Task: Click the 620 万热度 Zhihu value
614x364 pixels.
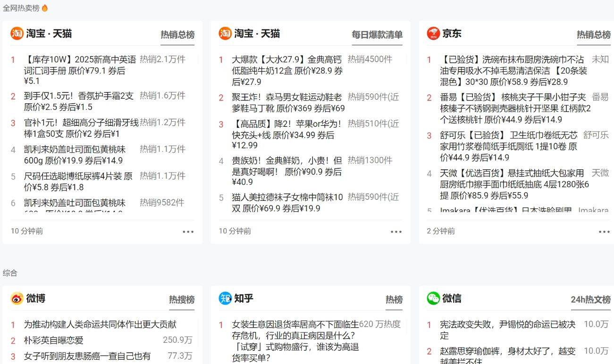Action: click(x=380, y=324)
